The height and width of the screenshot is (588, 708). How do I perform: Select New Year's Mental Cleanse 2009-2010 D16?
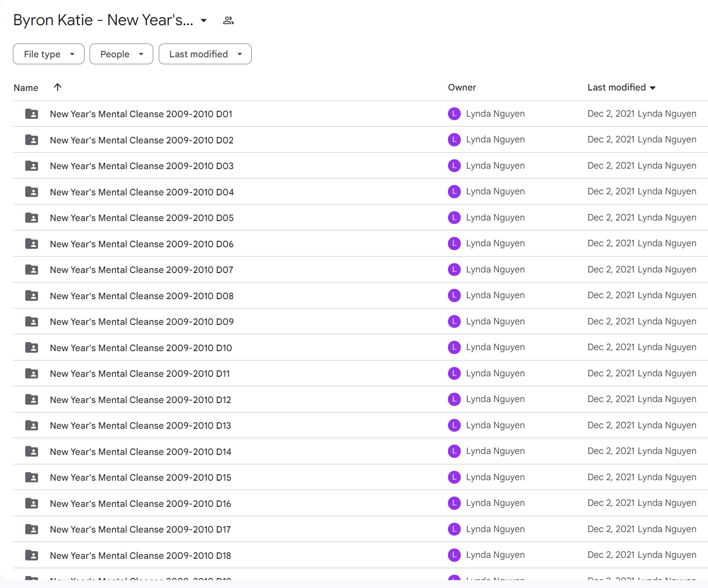[140, 503]
